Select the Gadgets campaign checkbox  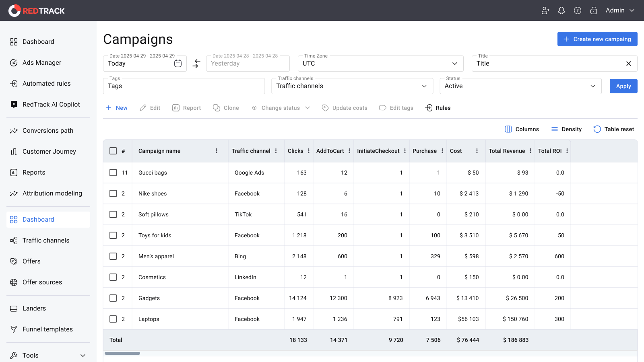tap(113, 298)
